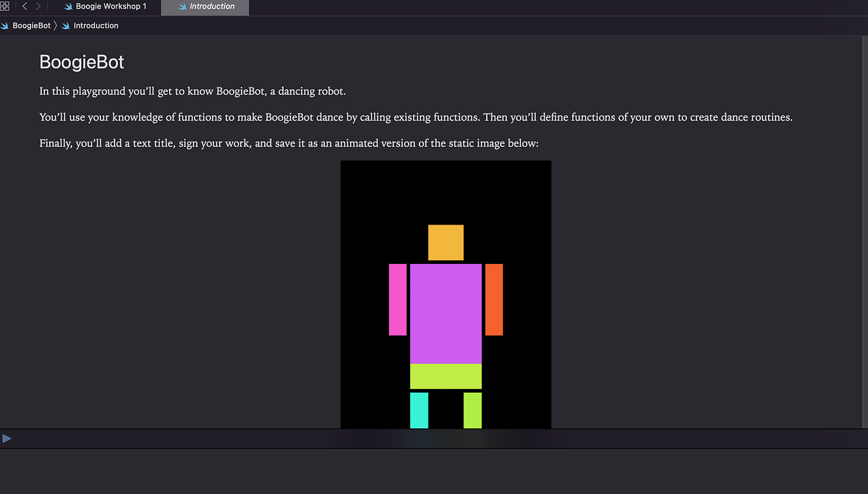
Task: Click the breadcrumb separator chevron after BoogieBot
Action: click(56, 25)
